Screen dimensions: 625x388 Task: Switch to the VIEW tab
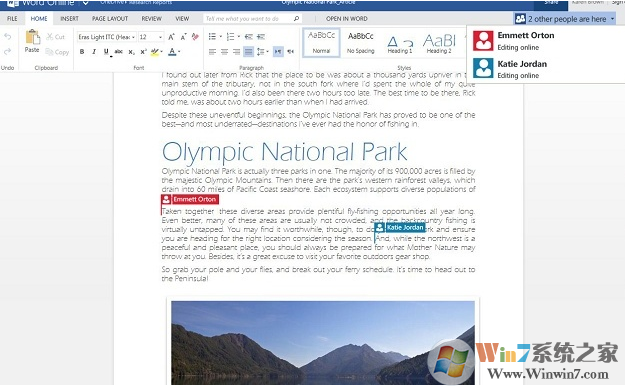tap(182, 19)
